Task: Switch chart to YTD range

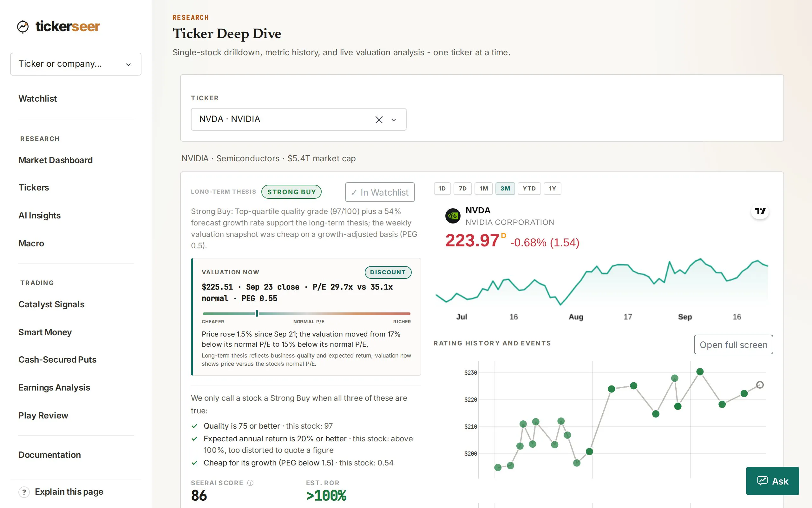Action: [x=529, y=189]
